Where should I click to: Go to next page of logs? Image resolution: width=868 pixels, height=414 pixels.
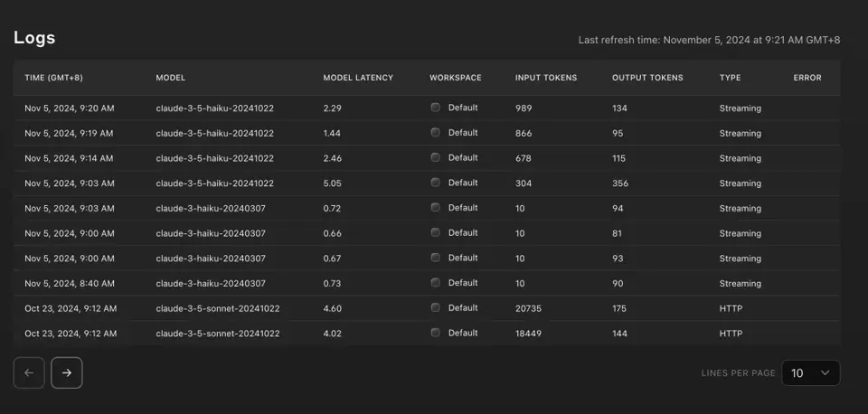click(66, 372)
